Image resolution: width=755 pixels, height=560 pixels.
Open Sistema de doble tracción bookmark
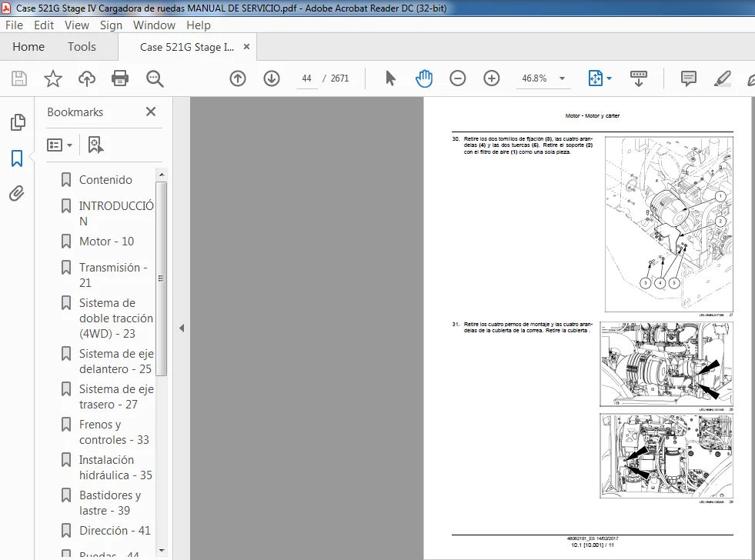pos(116,318)
